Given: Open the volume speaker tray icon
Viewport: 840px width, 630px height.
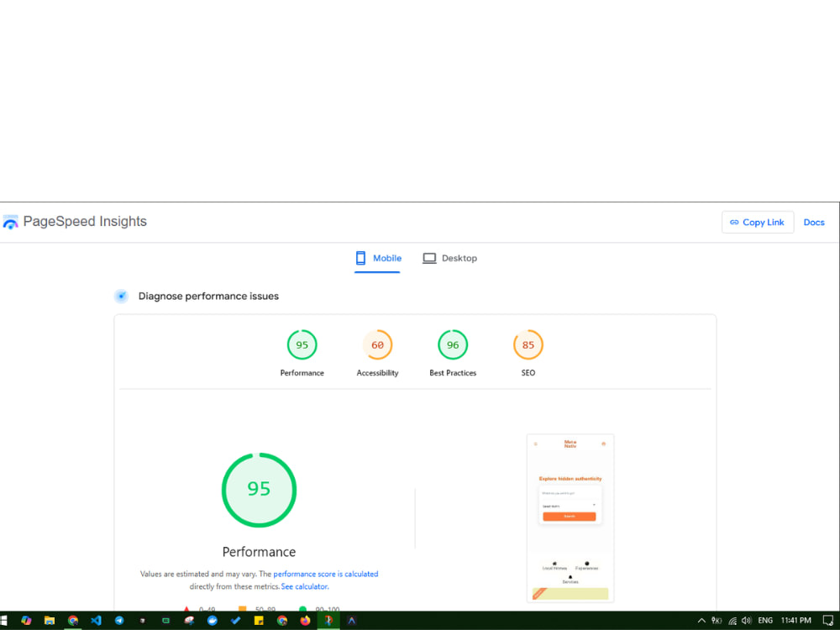Looking at the screenshot, I should pos(746,621).
